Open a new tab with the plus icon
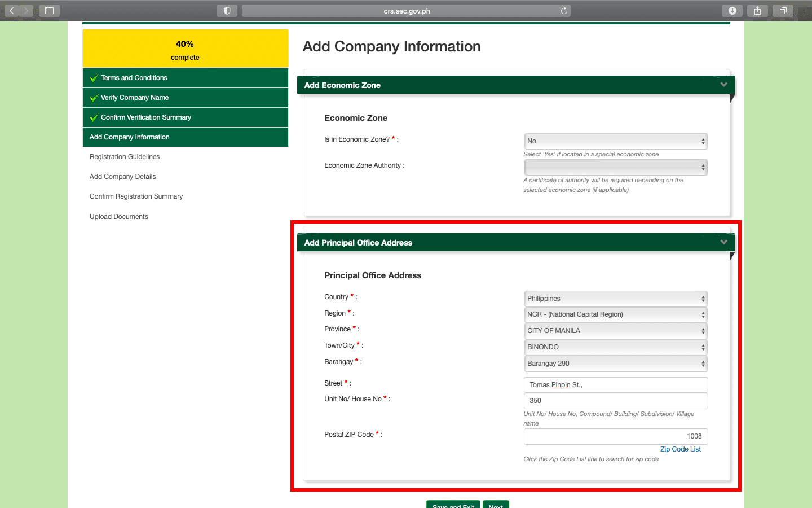This screenshot has width=812, height=508. [x=805, y=12]
